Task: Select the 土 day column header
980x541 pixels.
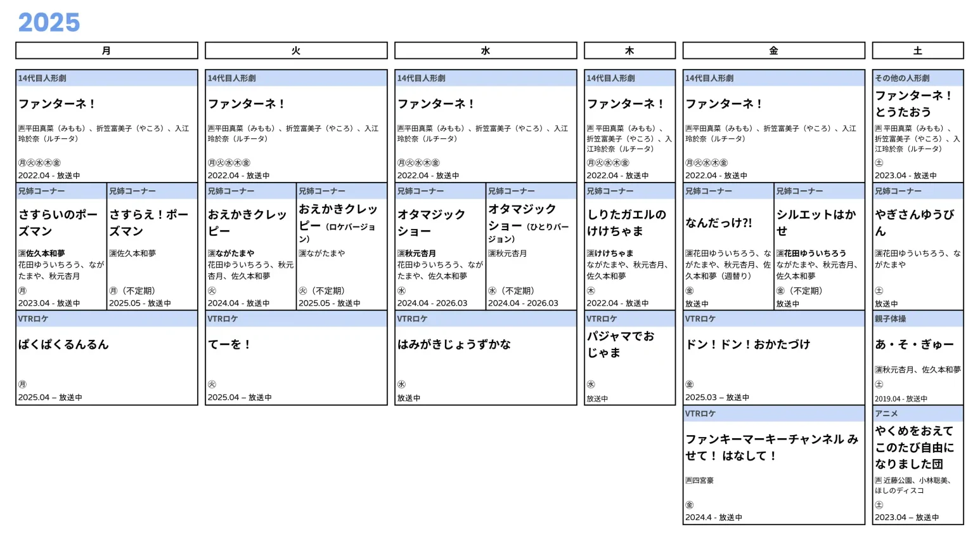Action: 917,51
